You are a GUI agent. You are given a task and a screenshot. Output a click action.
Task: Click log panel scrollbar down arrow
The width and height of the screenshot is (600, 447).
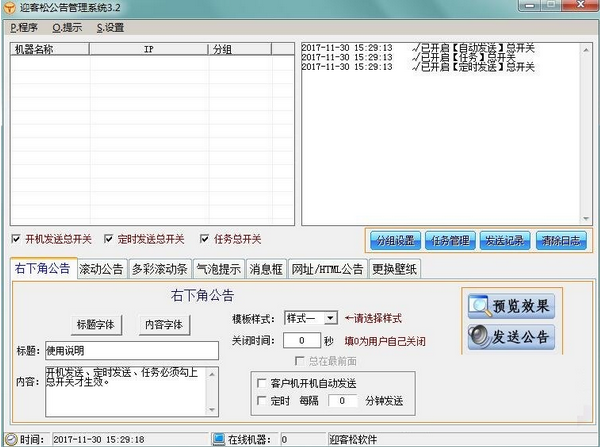[x=586, y=219]
